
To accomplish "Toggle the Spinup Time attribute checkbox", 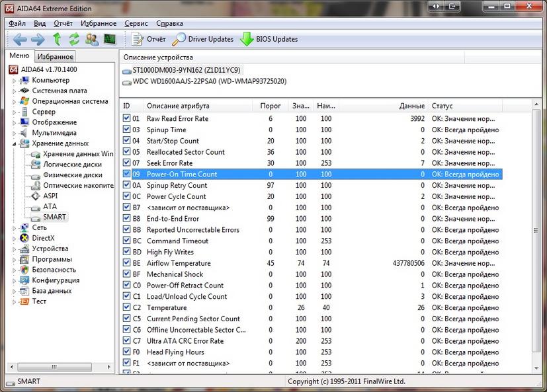I will 126,130.
